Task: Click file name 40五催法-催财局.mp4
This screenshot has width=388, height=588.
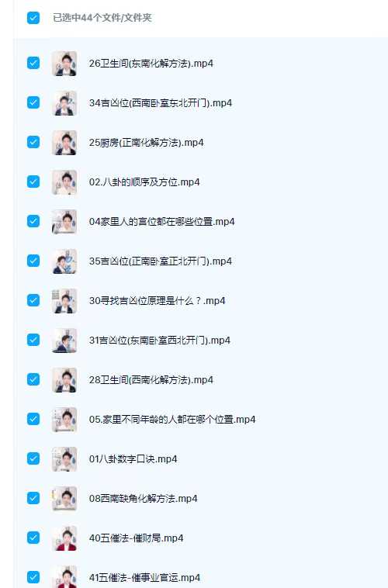Action: 137,538
